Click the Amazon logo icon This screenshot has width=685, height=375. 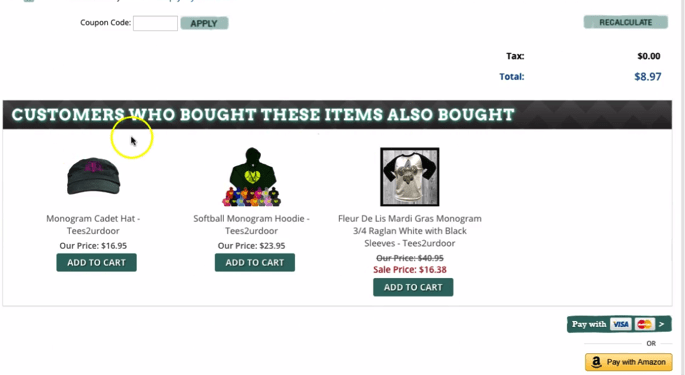point(596,362)
